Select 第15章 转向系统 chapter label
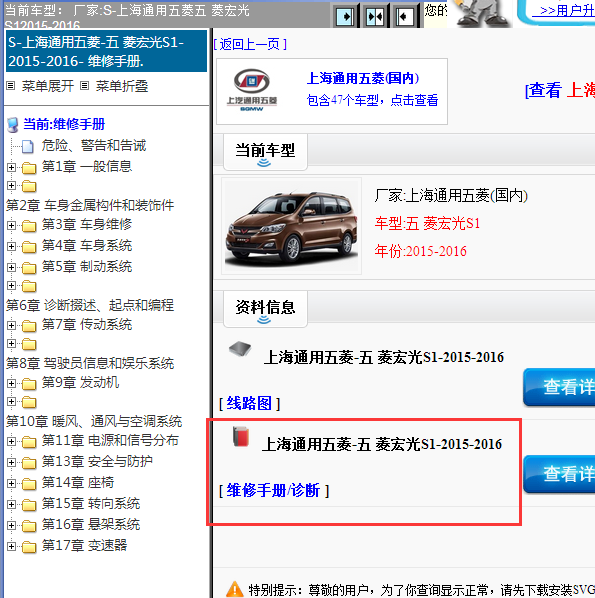 coord(91,503)
